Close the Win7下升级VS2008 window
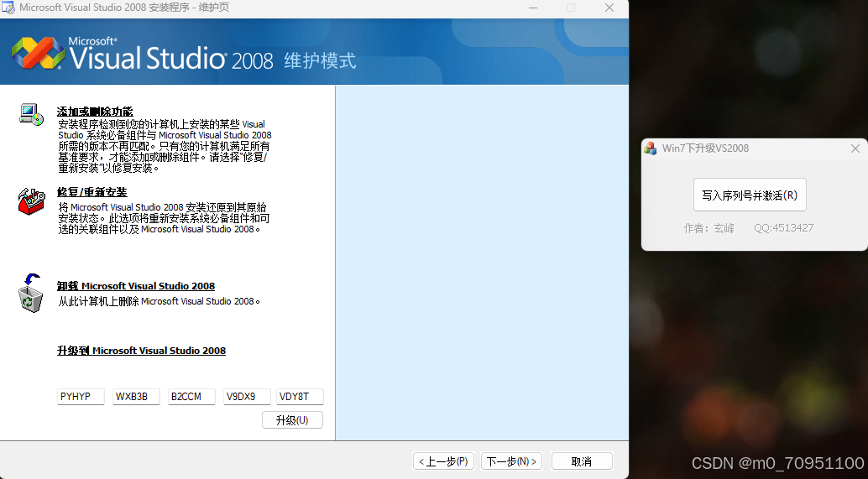Image resolution: width=868 pixels, height=479 pixels. click(855, 148)
